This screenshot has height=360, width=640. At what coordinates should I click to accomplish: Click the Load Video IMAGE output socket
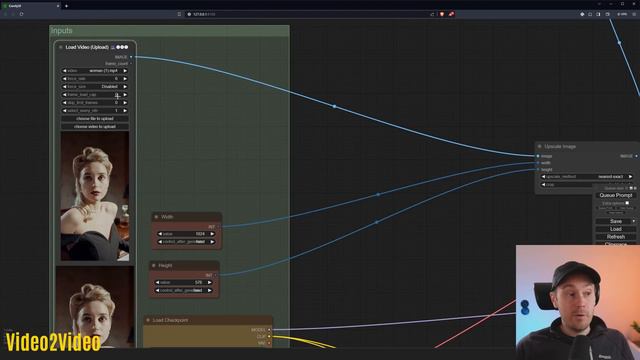tap(131, 57)
